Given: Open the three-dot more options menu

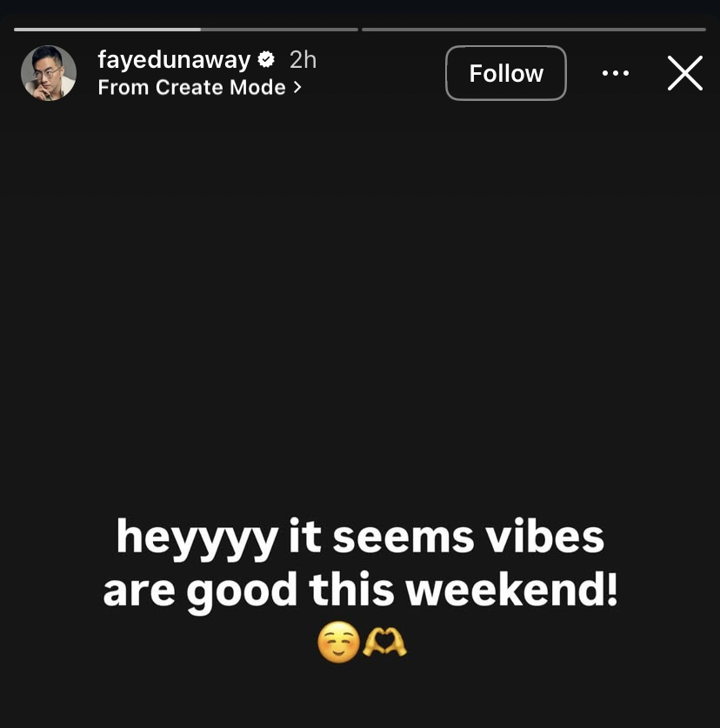Looking at the screenshot, I should click(615, 73).
